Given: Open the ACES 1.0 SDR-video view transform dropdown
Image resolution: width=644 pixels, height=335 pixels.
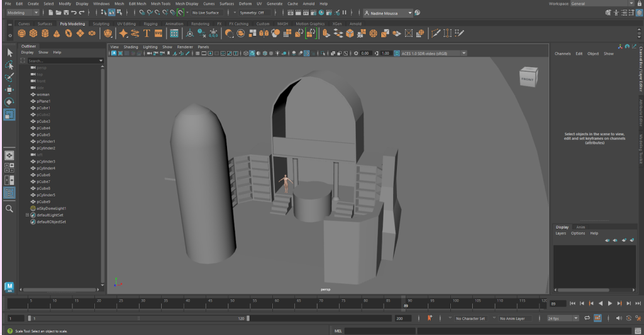Looking at the screenshot, I should (x=434, y=54).
